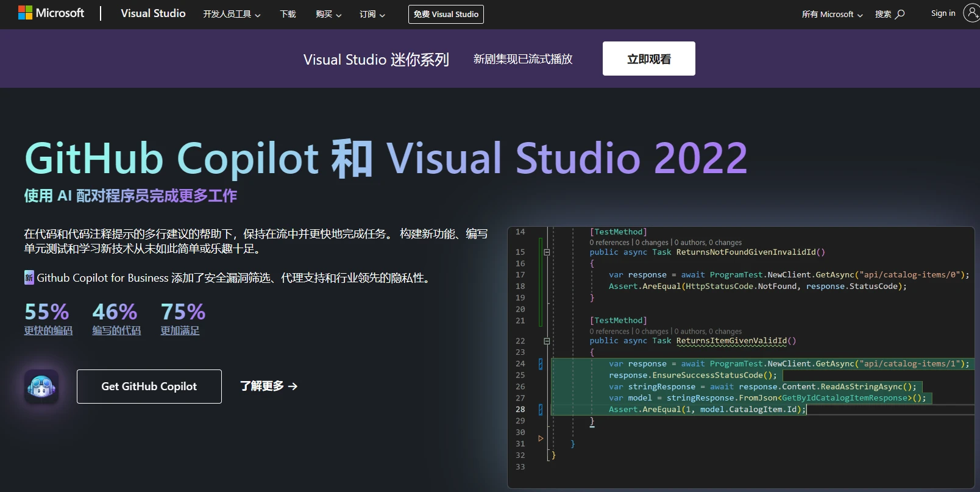Collapse the code block at line 15
Viewport: 980px width, 492px height.
547,252
